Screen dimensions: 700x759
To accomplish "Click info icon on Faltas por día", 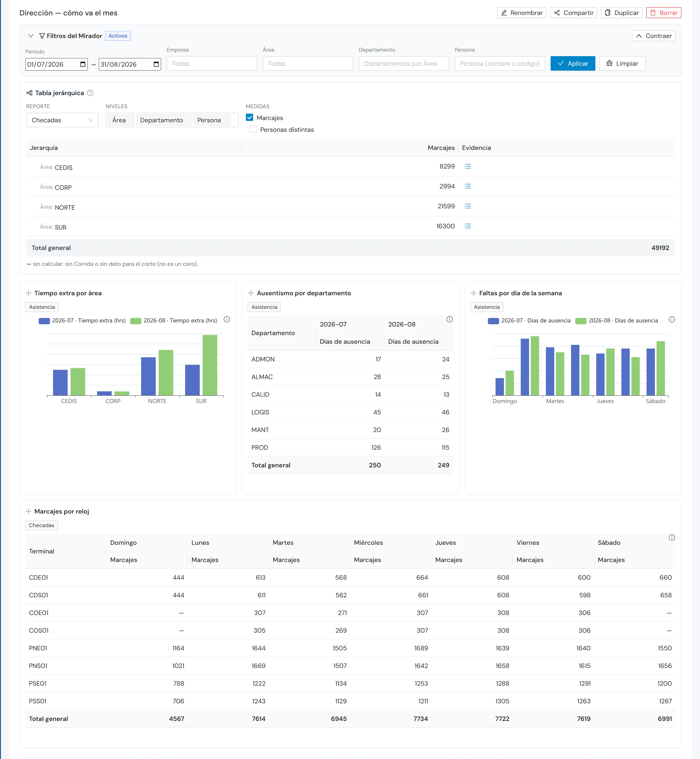I will (x=672, y=319).
